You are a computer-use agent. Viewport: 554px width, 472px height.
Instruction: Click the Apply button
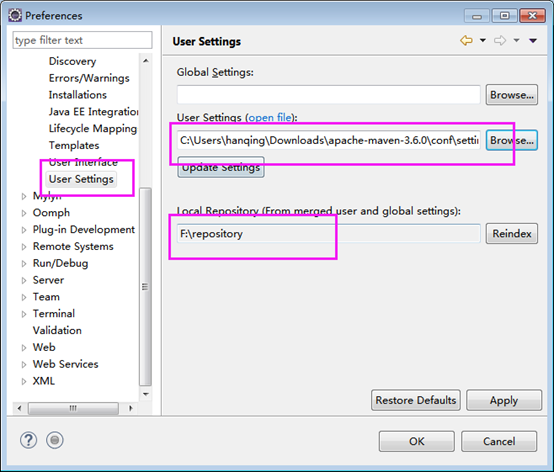click(x=504, y=400)
